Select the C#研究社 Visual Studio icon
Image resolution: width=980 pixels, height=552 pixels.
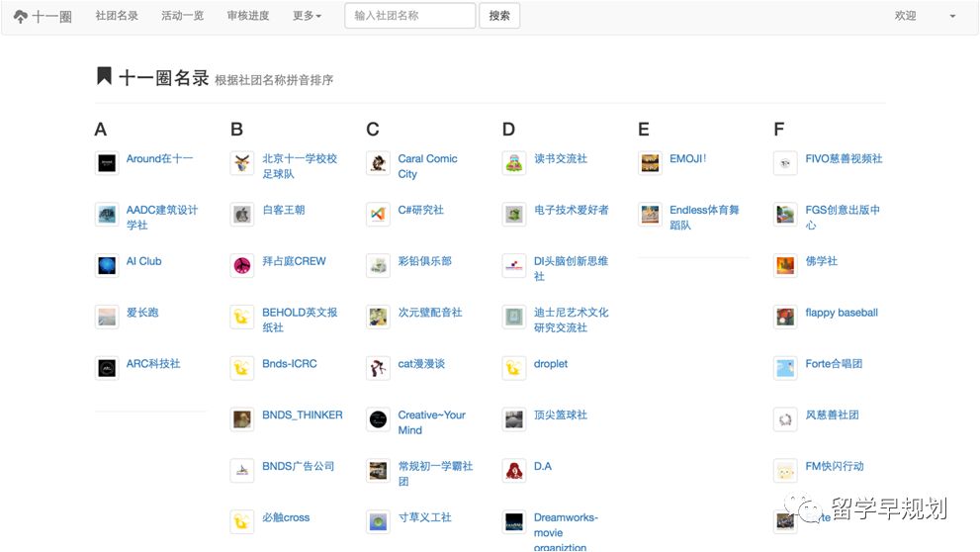coord(378,215)
